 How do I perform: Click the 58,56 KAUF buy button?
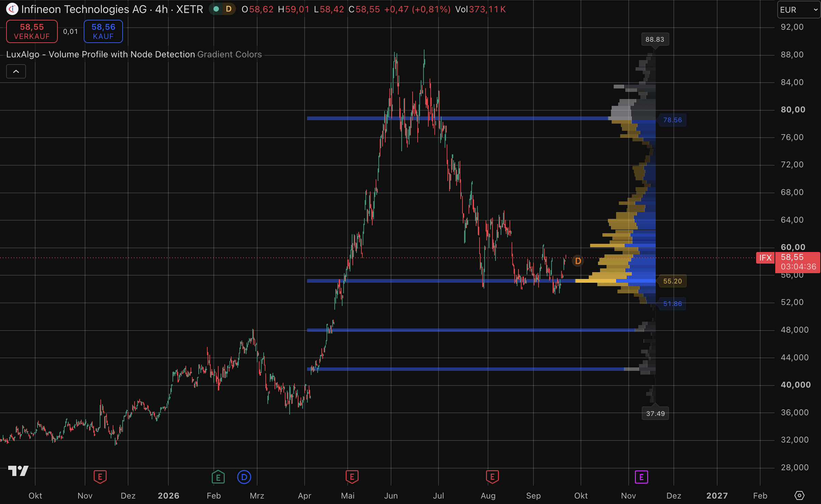103,31
